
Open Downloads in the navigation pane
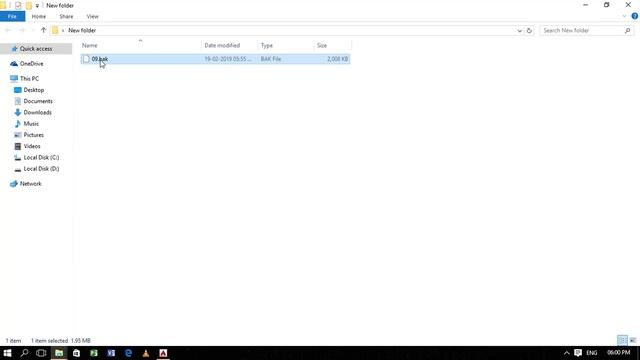(37, 112)
